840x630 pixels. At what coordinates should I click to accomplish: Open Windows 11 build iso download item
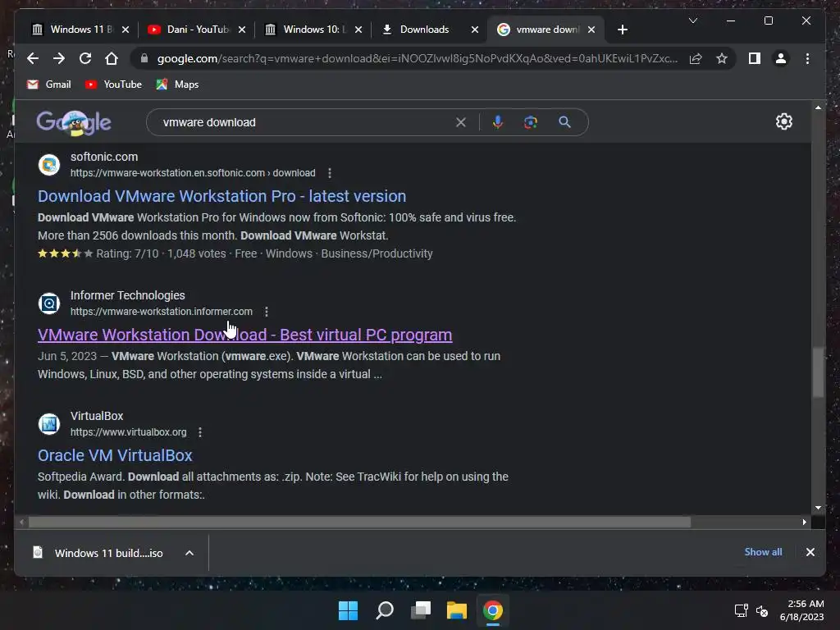point(99,553)
